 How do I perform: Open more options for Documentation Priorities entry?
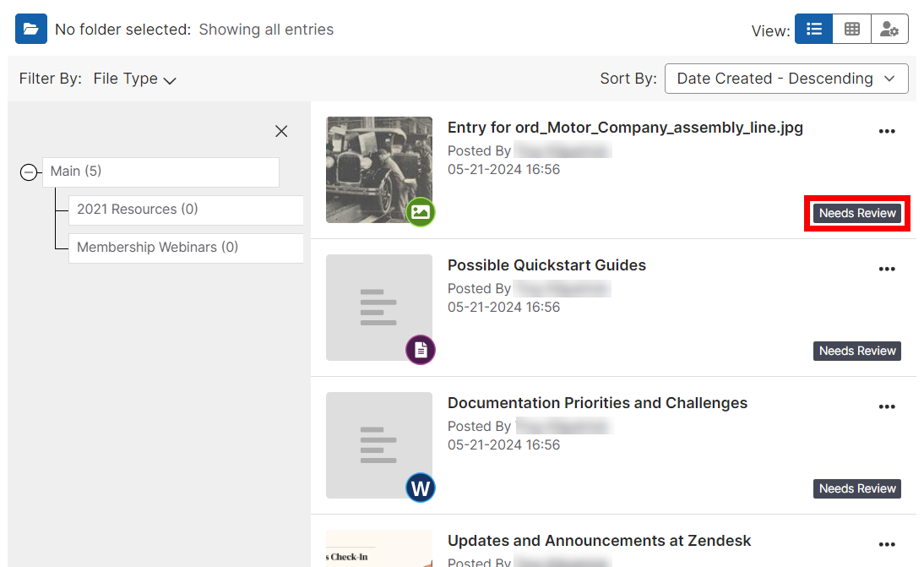click(887, 406)
